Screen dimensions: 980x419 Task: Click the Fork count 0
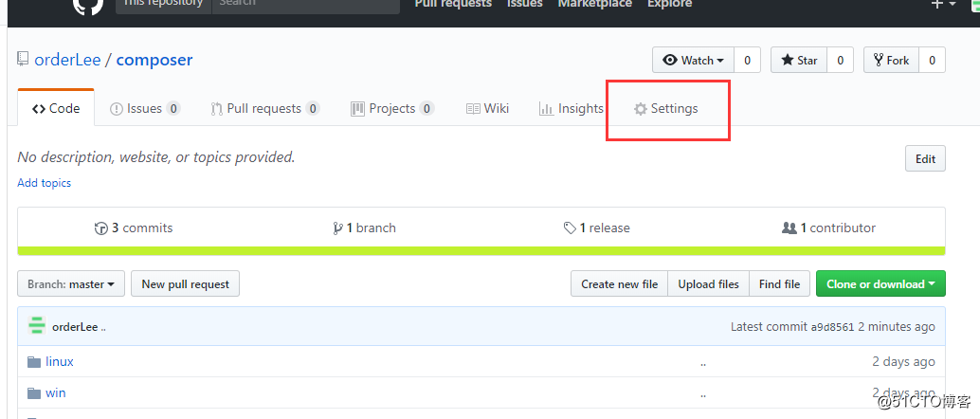932,60
